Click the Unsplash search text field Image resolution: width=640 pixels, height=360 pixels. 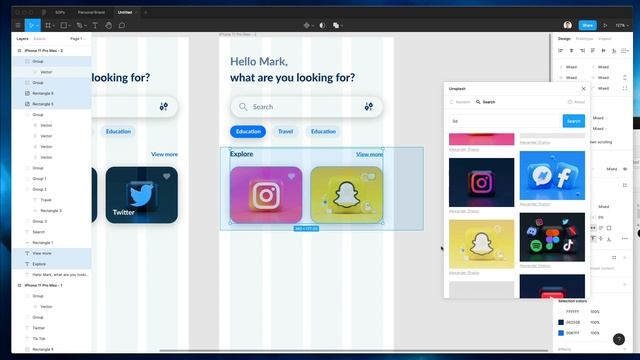(505, 121)
